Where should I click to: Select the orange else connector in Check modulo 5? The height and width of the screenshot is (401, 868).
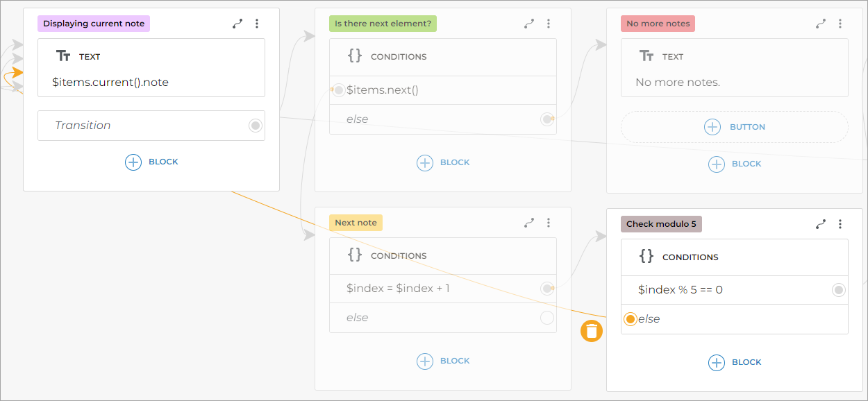pyautogui.click(x=630, y=319)
